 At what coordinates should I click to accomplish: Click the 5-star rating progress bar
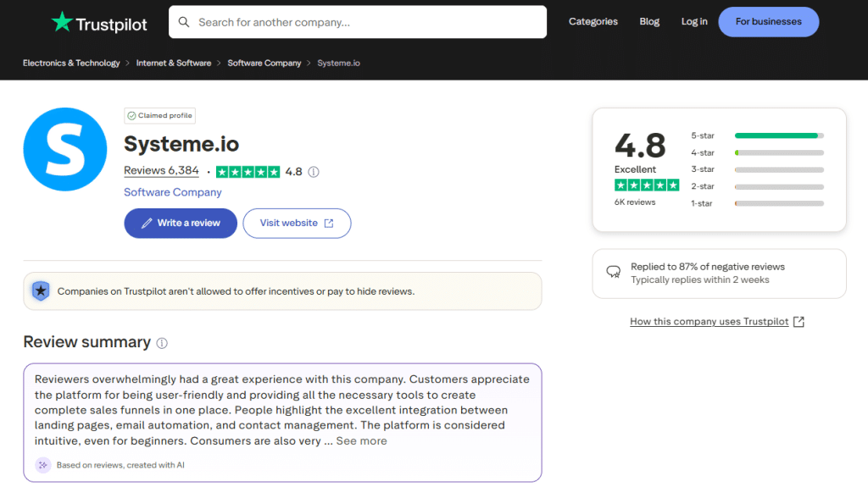click(x=778, y=135)
